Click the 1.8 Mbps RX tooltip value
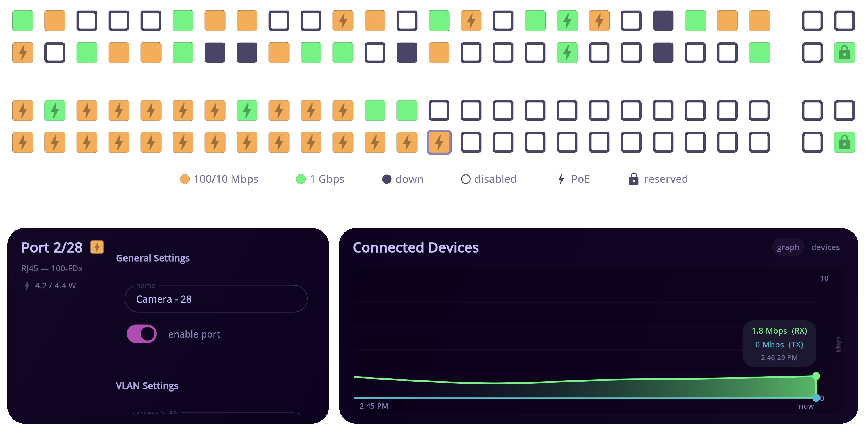Screen dimensions: 868x431 click(x=779, y=331)
